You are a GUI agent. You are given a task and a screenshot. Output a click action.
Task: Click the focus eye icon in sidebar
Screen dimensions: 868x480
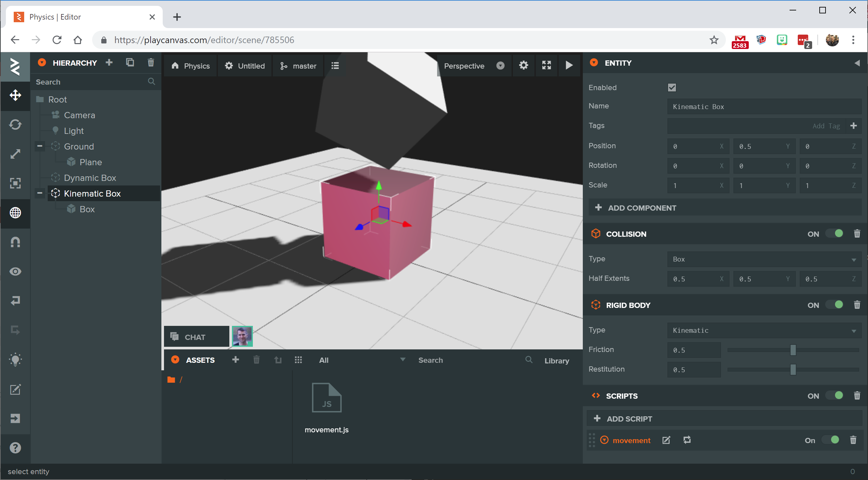click(15, 271)
